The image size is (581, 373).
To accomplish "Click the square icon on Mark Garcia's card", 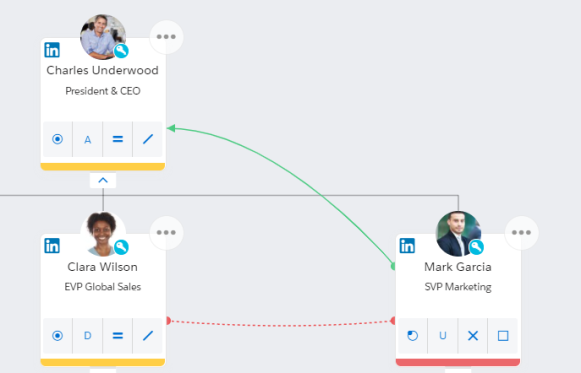I will (503, 336).
